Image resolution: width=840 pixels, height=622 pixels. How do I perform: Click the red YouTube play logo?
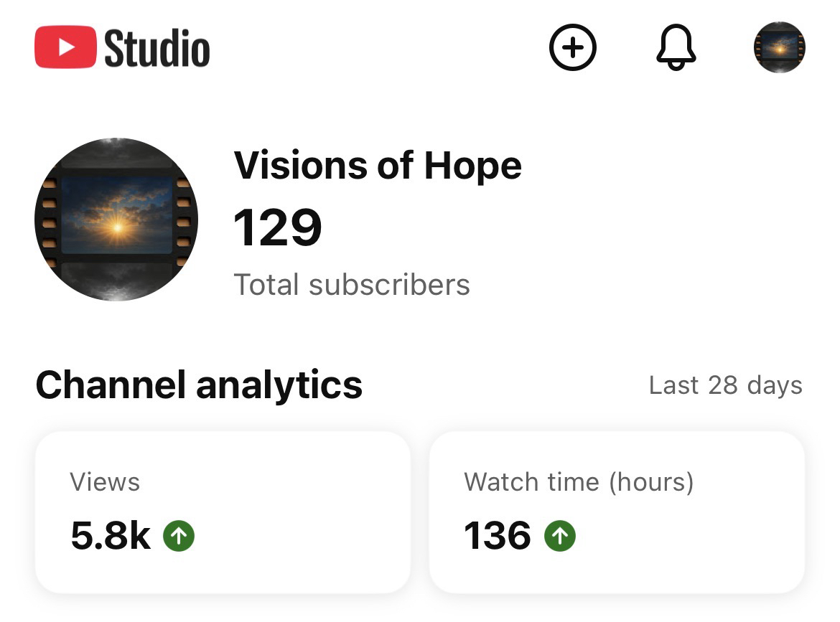tap(65, 47)
